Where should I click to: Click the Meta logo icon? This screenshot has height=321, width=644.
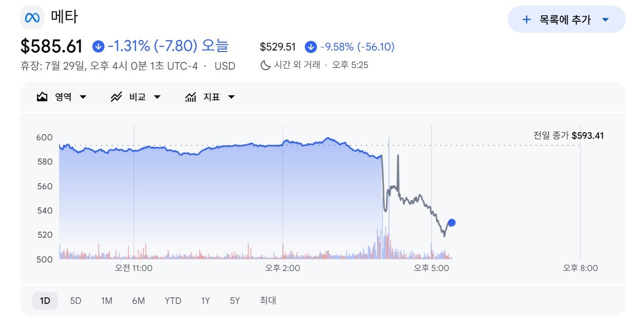coord(32,18)
